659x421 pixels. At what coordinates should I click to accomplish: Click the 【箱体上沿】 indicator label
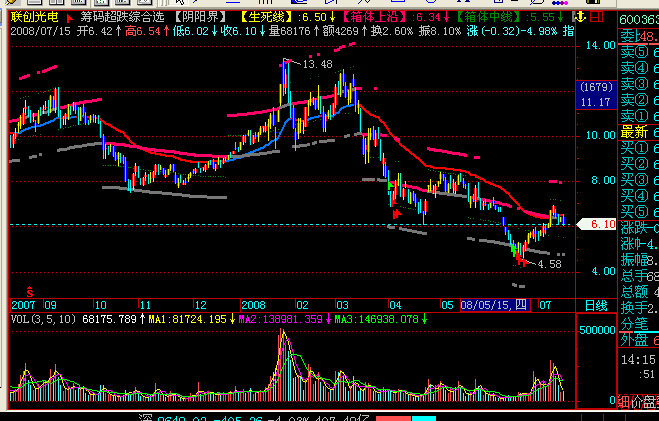pyautogui.click(x=375, y=17)
